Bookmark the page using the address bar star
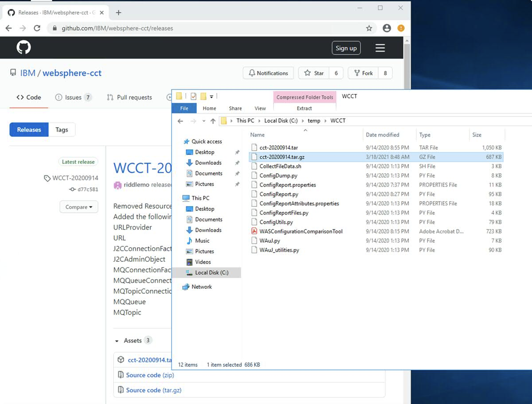This screenshot has width=532, height=404. [369, 27]
